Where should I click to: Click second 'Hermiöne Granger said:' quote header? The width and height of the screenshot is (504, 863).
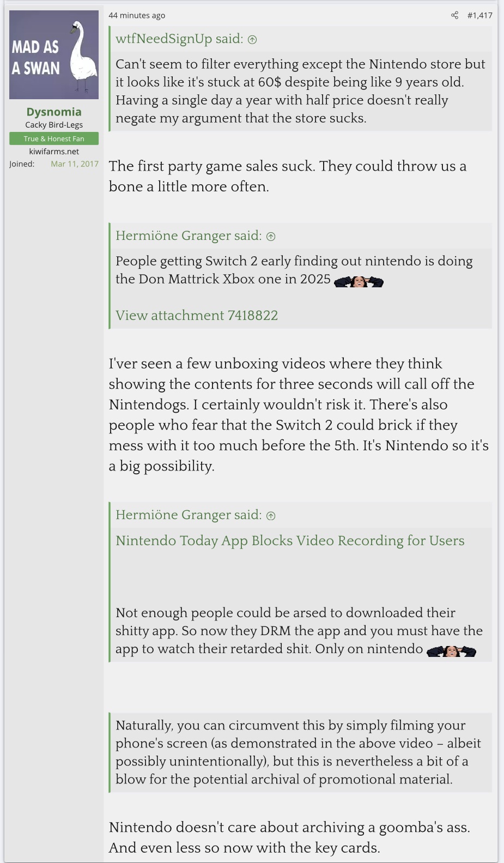pyautogui.click(x=189, y=515)
